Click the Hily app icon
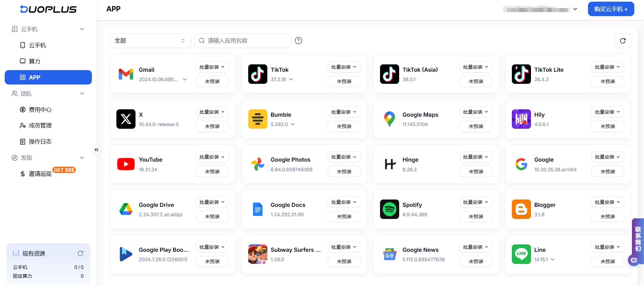 (521, 119)
